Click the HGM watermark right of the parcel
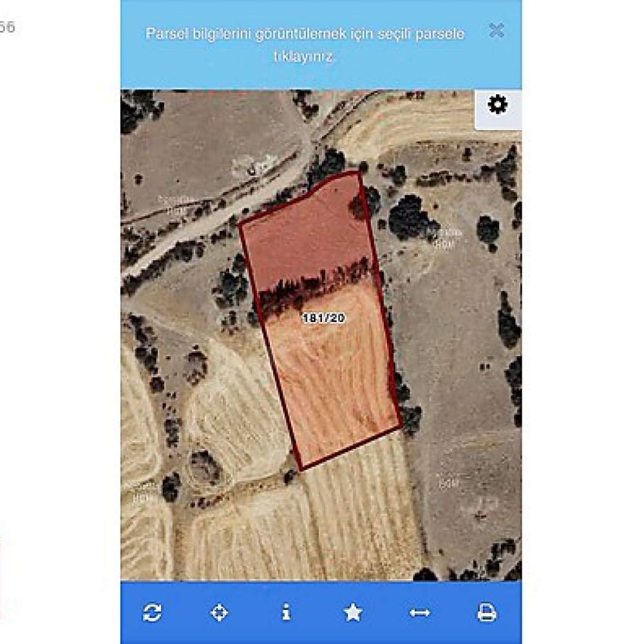Screen dimensions: 644x644 (445, 239)
